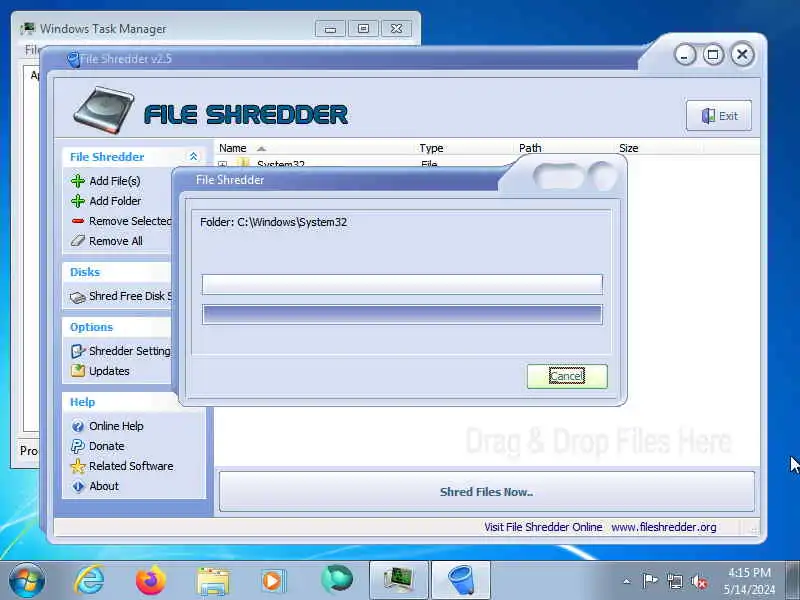Close the Windows Task Manager window
Screen dimensions: 800x600
tap(396, 29)
